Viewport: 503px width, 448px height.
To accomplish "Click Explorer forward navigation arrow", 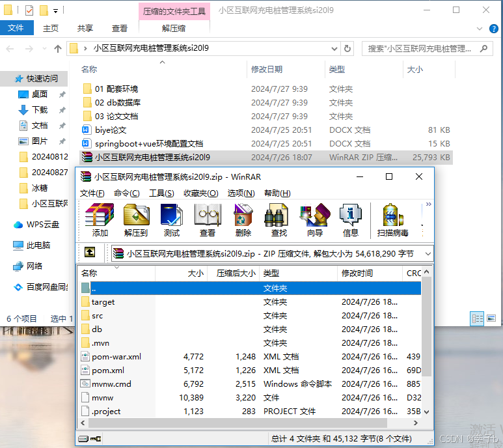I will [29, 49].
